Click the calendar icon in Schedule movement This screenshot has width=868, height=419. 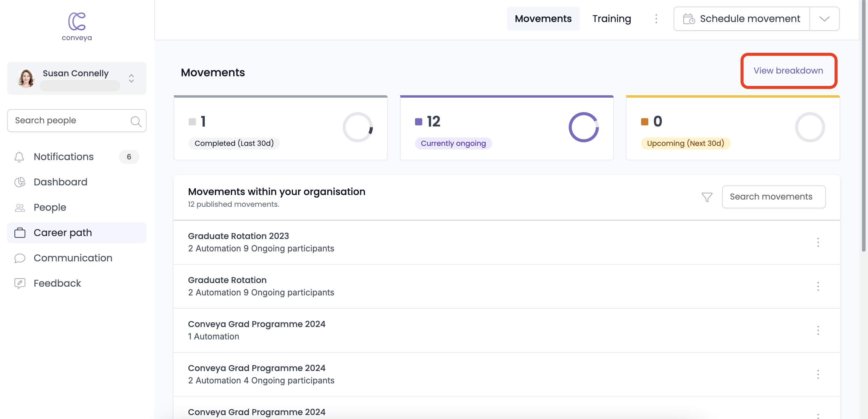pos(689,19)
